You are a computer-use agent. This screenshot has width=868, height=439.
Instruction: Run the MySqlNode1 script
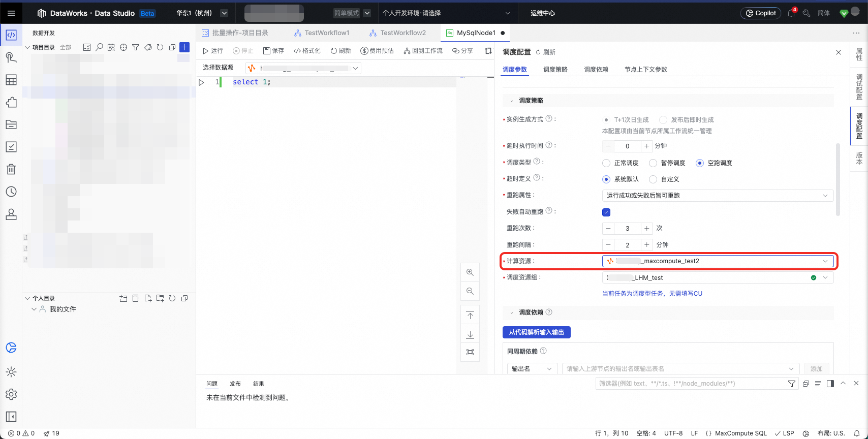(213, 51)
